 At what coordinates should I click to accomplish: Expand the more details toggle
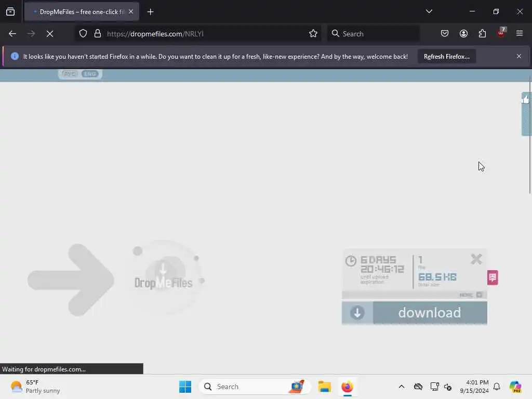471,295
